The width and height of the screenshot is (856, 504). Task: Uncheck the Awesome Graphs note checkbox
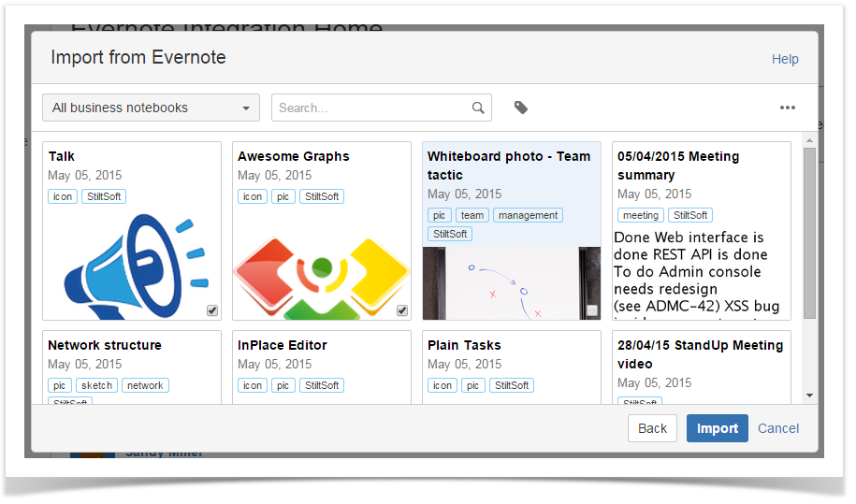(402, 310)
